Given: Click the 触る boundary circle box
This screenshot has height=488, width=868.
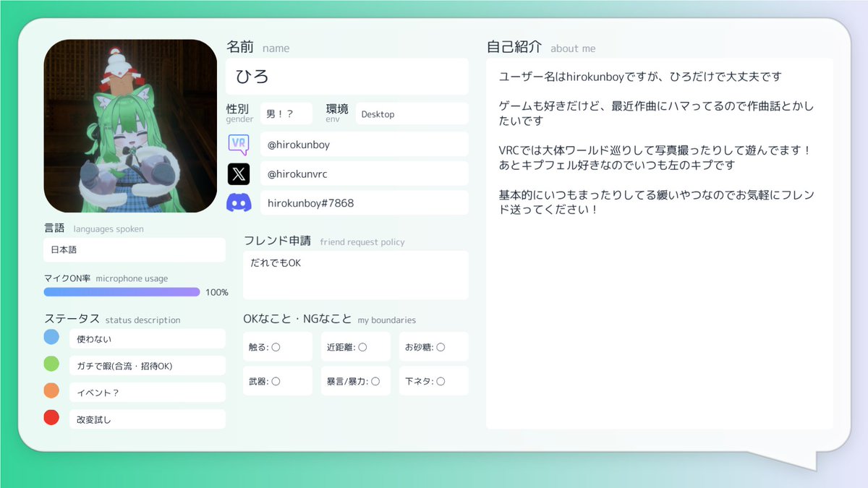Looking at the screenshot, I should 278,347.
